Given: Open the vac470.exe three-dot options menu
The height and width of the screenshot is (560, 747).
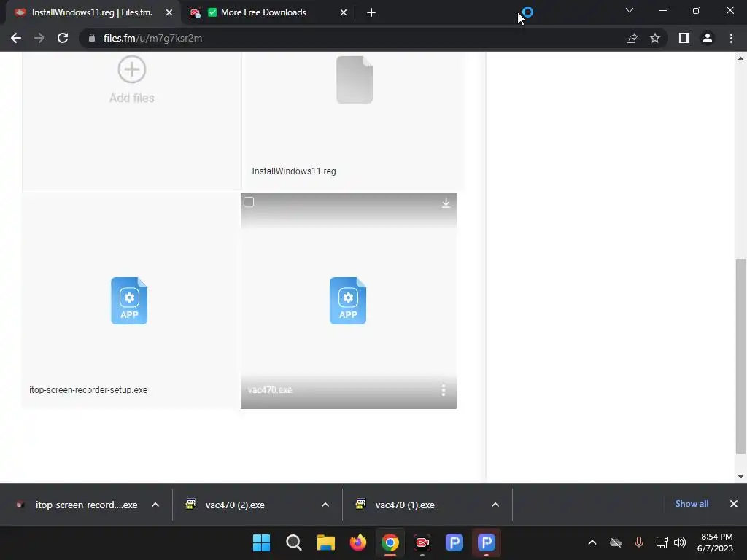Looking at the screenshot, I should tap(444, 390).
